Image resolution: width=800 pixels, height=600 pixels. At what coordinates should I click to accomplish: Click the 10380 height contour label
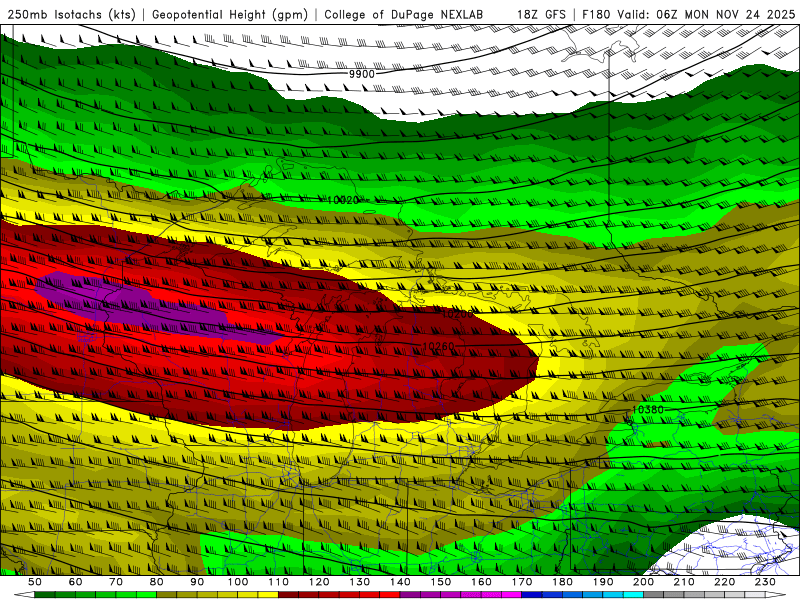648,410
